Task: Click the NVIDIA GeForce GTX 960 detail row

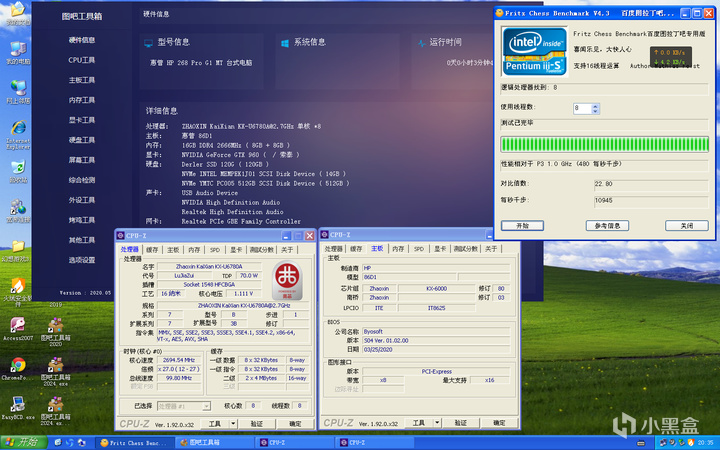Action: click(241, 155)
